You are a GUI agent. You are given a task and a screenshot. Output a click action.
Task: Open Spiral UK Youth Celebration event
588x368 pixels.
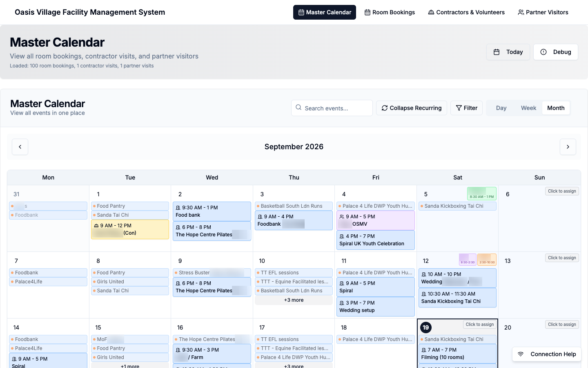376,240
